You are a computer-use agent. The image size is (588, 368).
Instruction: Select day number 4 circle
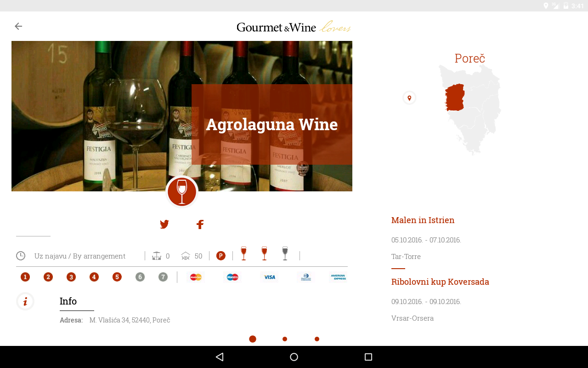(94, 277)
